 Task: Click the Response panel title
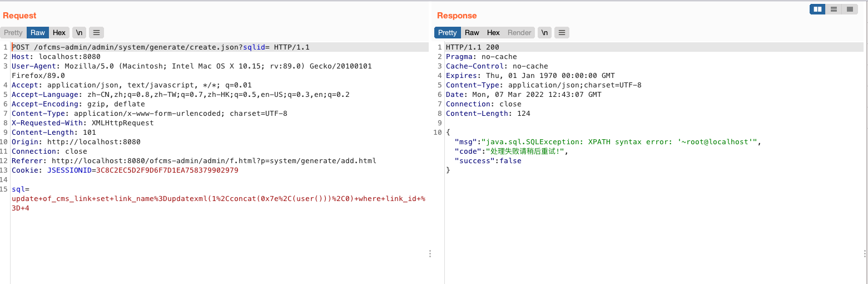pos(457,16)
